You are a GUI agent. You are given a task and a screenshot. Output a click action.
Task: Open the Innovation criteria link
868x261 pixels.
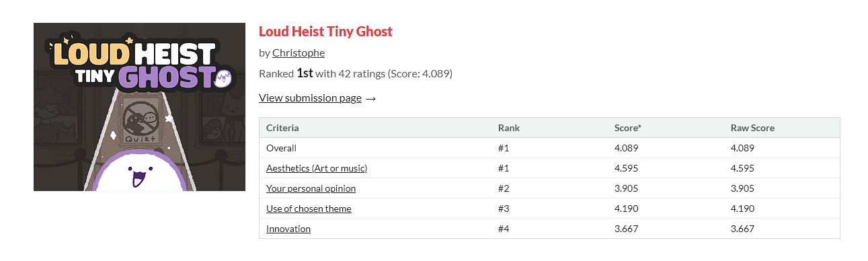pos(288,229)
